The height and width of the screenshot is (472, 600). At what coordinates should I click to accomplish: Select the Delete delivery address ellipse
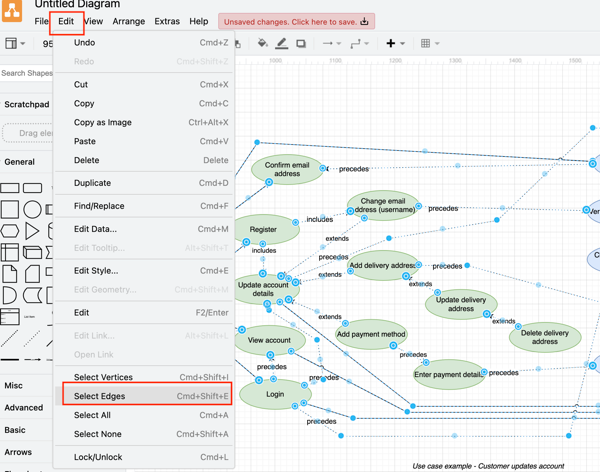coord(545,337)
